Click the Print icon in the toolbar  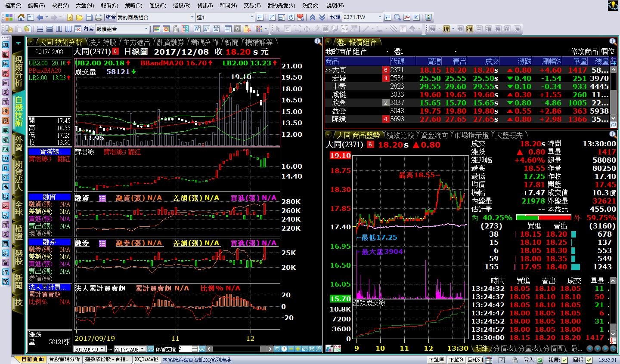pos(98,18)
